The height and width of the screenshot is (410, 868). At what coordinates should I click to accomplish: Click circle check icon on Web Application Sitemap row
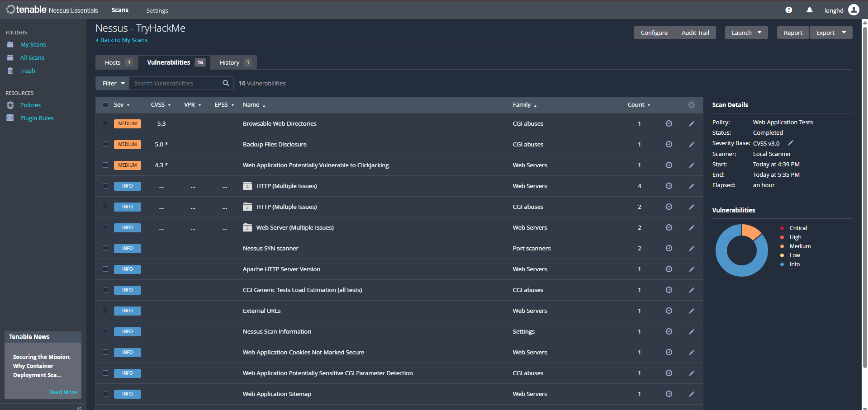(x=669, y=394)
